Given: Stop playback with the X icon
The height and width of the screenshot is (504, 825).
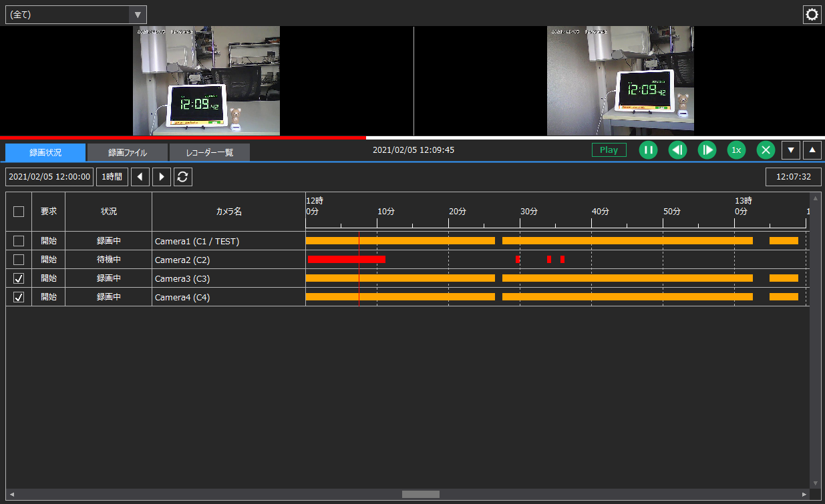Looking at the screenshot, I should pyautogui.click(x=766, y=150).
